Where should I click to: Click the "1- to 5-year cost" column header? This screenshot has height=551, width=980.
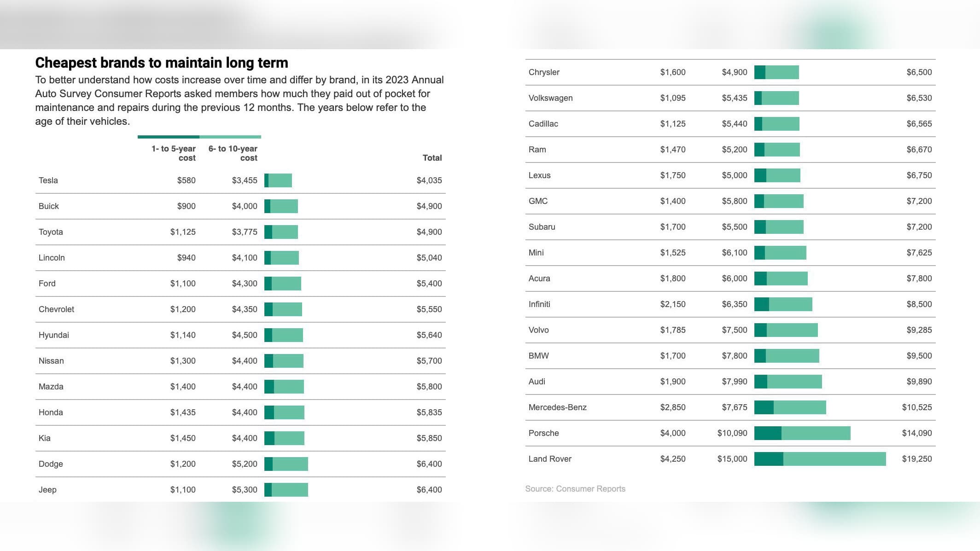click(x=174, y=153)
